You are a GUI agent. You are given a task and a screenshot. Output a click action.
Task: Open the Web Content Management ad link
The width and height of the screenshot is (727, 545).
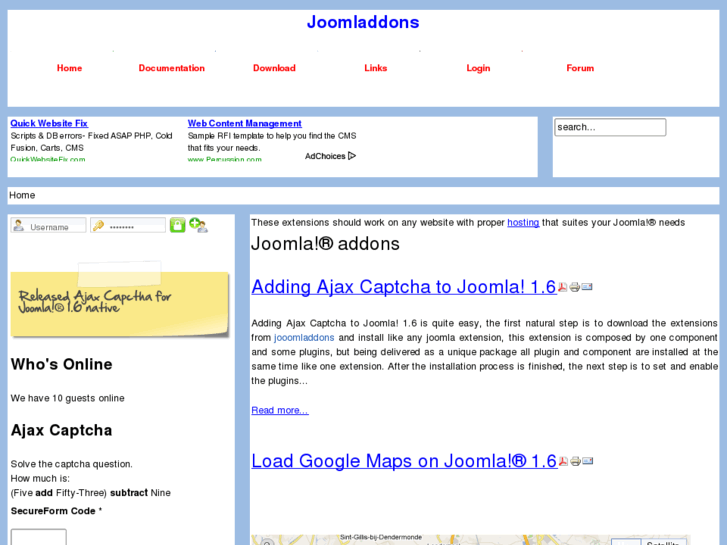(x=245, y=123)
